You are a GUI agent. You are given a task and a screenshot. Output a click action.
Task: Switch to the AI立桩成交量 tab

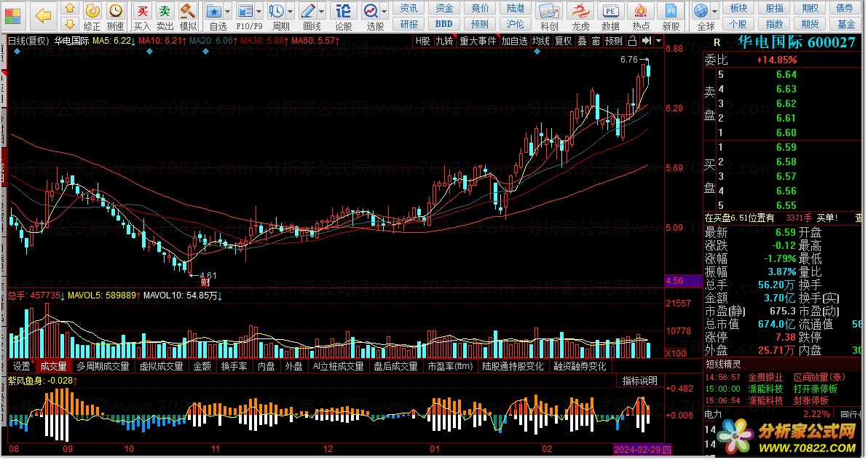[x=338, y=366]
